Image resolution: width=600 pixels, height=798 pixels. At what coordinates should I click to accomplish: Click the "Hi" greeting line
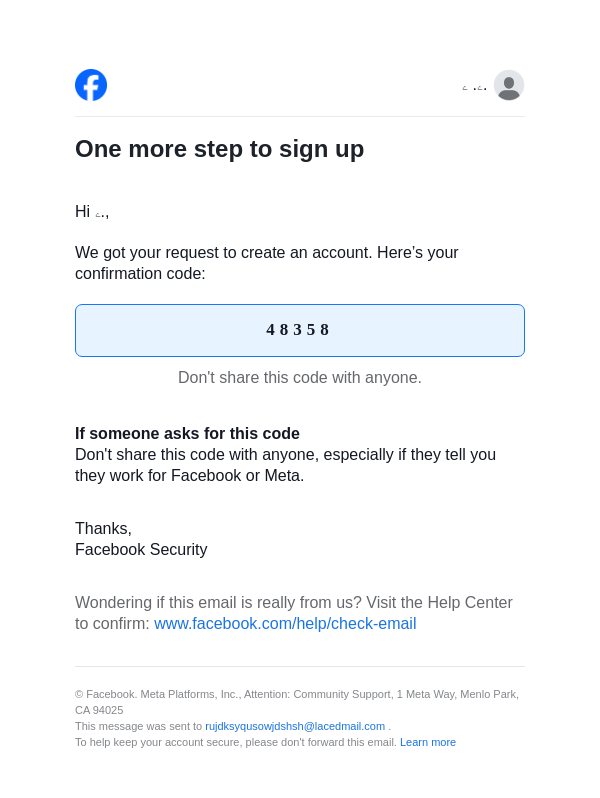(x=91, y=212)
